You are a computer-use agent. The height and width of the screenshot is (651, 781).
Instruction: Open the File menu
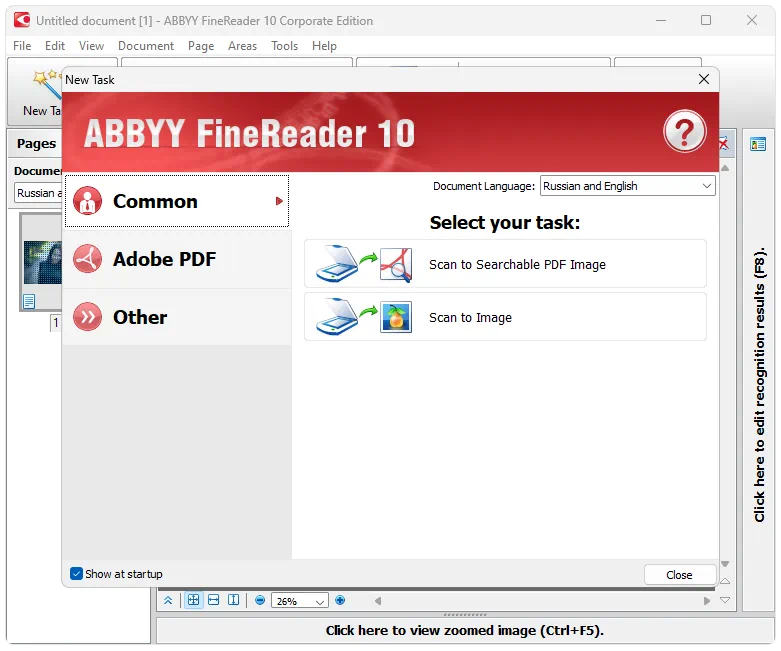(22, 46)
